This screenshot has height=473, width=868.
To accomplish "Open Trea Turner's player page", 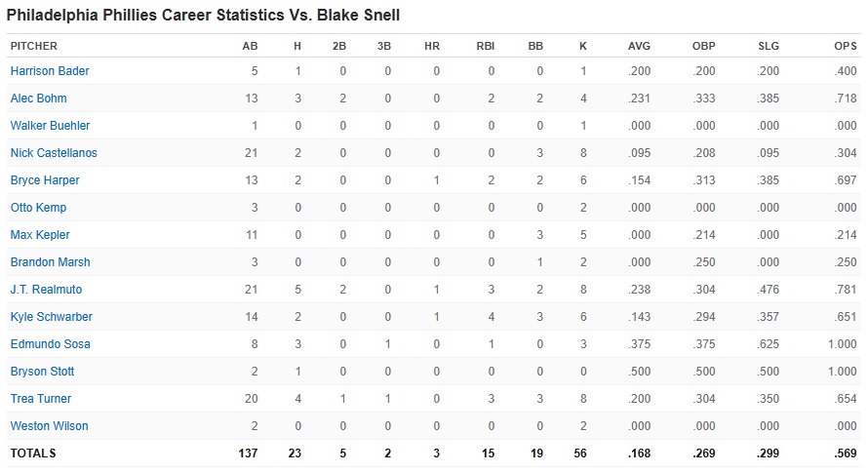I will coord(41,399).
